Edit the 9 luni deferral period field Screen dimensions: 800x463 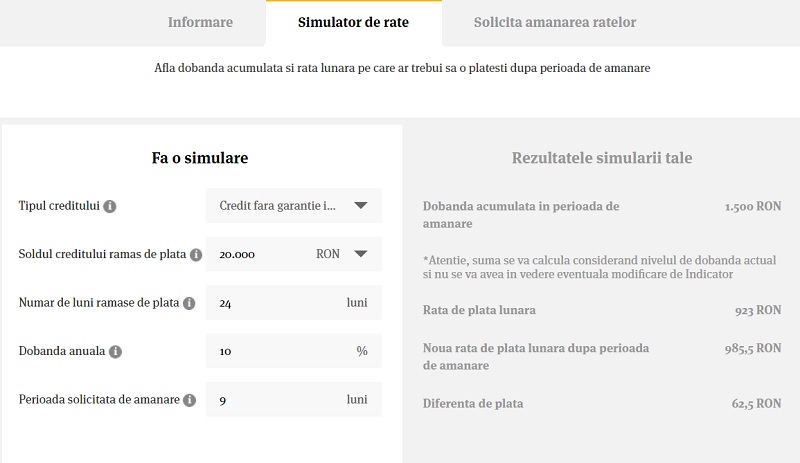pos(293,400)
